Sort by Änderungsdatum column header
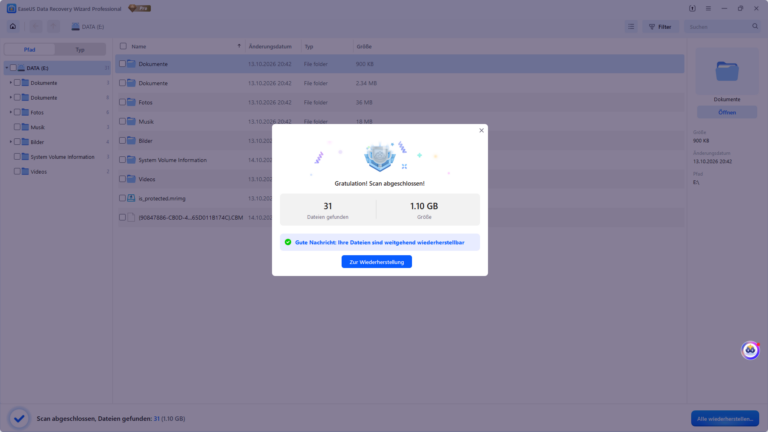The image size is (768, 432). click(270, 47)
